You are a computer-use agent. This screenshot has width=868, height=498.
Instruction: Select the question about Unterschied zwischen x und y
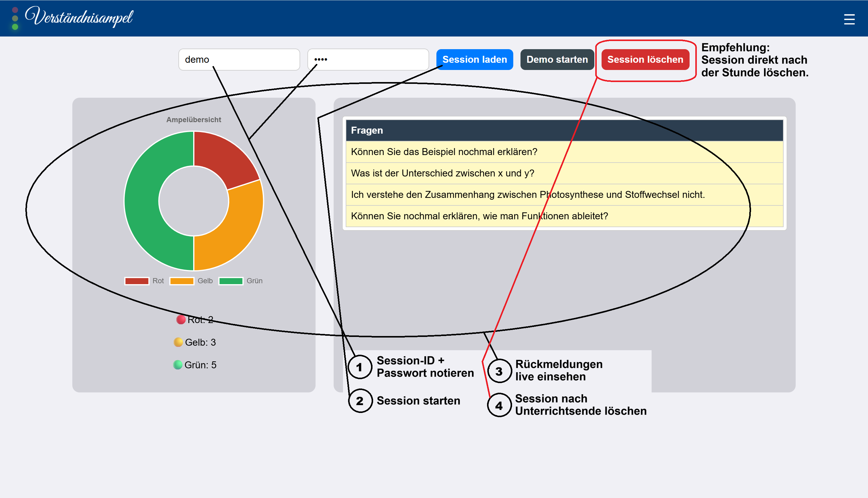coord(565,173)
